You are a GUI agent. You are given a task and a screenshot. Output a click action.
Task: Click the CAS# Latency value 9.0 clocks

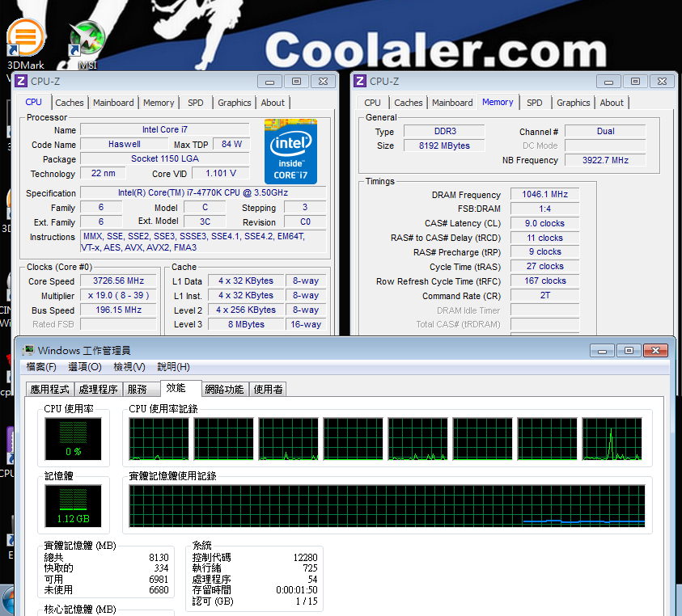coord(544,223)
